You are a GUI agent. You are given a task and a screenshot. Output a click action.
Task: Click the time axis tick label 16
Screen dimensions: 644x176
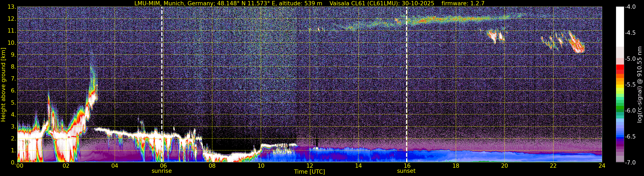coord(407,166)
